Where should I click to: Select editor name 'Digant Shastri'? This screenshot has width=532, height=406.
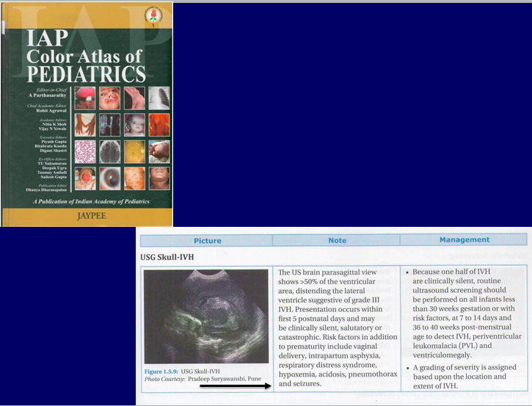tap(53, 151)
